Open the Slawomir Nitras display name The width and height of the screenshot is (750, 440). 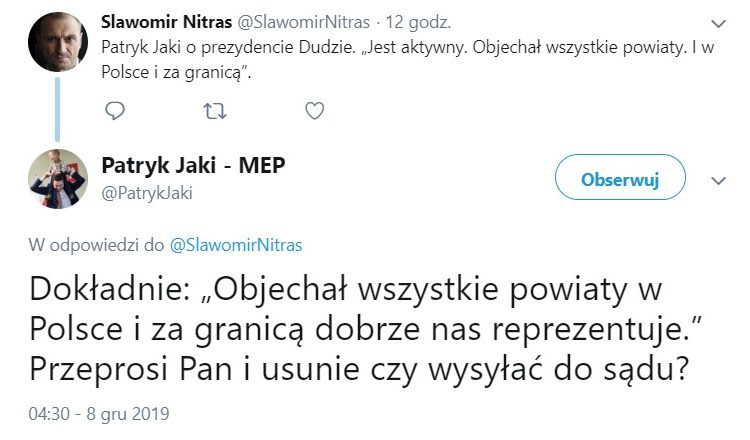pyautogui.click(x=163, y=21)
